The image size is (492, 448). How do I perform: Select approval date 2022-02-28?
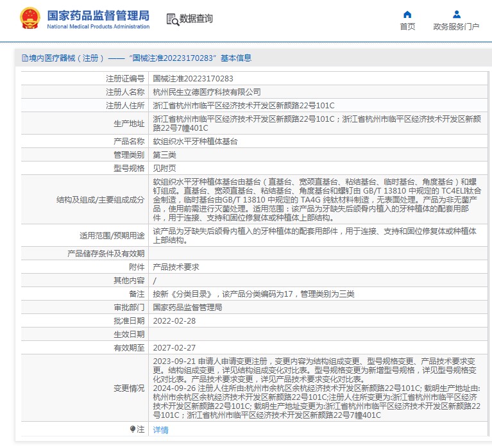[x=174, y=320]
